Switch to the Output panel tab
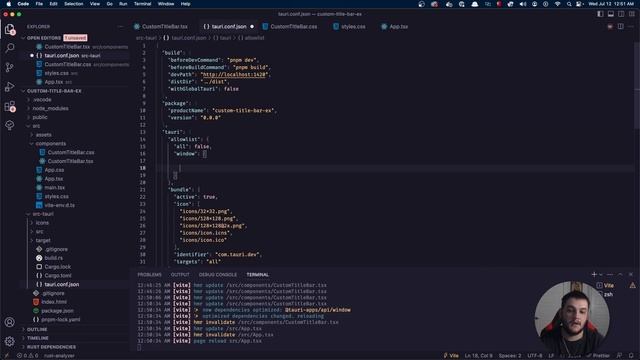Screen dimensions: 640x360 [180, 275]
